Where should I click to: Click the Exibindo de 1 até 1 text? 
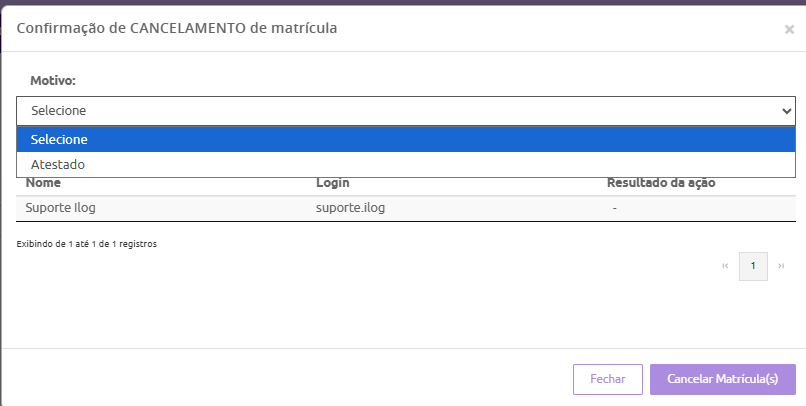point(87,243)
